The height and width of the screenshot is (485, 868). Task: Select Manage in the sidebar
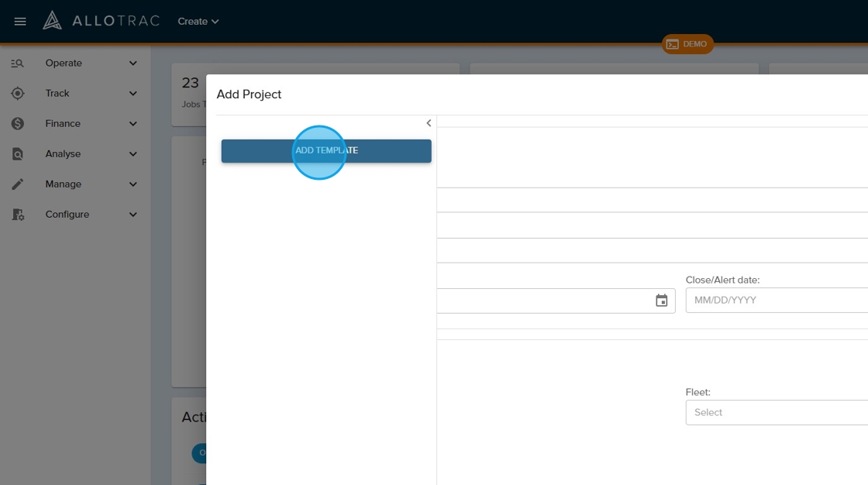[63, 184]
